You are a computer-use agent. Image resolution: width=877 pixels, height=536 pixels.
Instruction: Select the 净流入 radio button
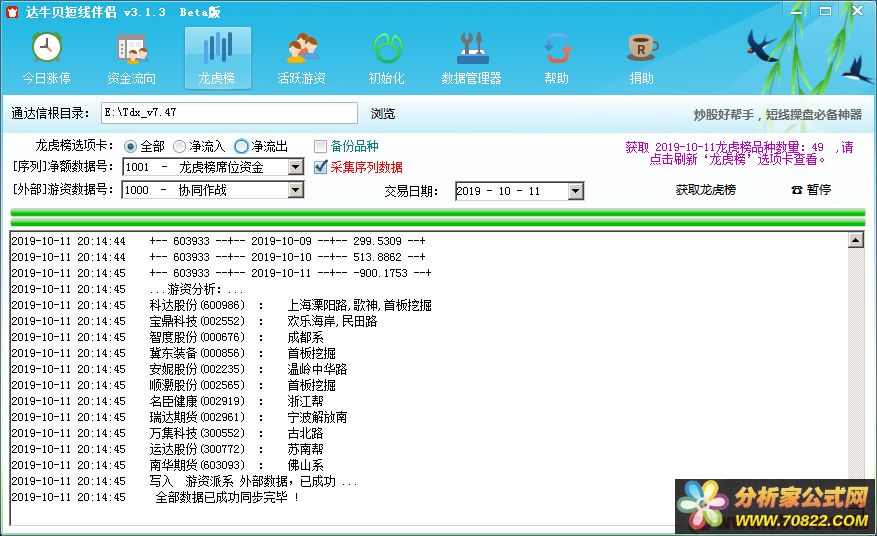pyautogui.click(x=179, y=147)
